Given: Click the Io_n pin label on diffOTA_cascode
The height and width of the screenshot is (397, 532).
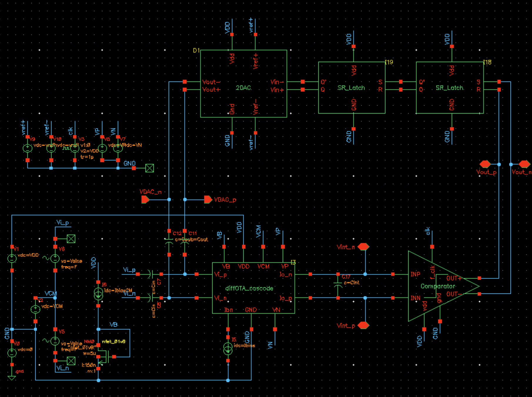Looking at the screenshot, I should point(285,274).
